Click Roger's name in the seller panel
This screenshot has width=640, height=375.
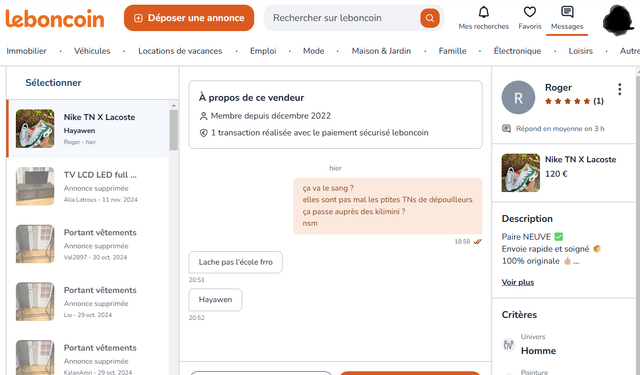558,88
